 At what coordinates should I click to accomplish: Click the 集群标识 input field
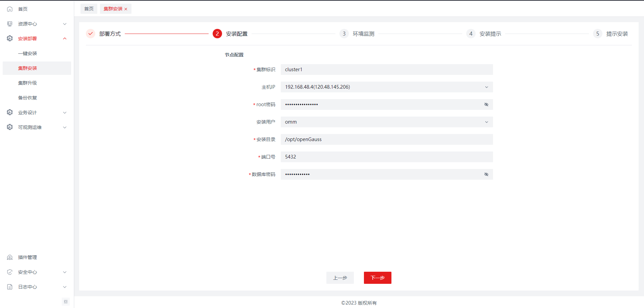[x=386, y=70]
